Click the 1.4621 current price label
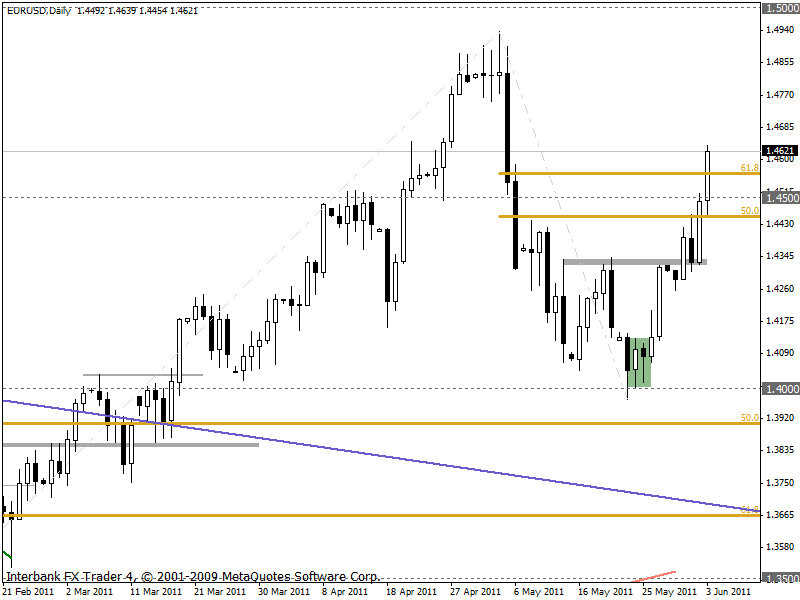Screen dimensions: 800x600 [781, 151]
